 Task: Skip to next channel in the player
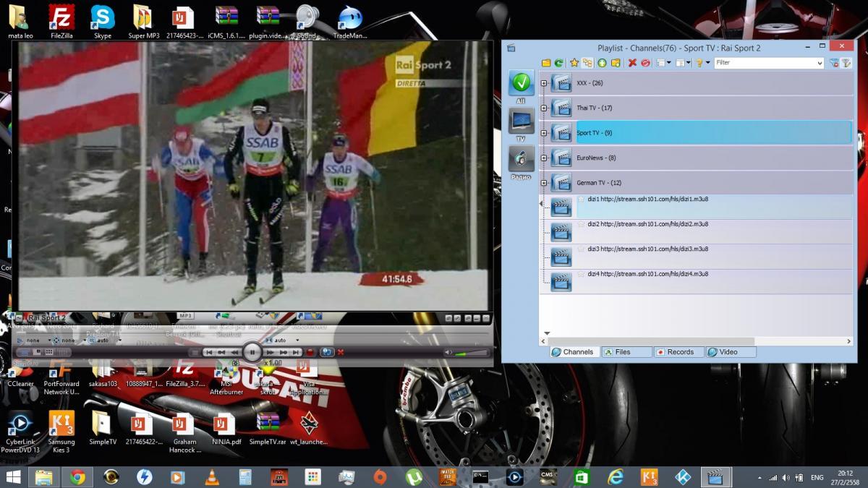[296, 352]
